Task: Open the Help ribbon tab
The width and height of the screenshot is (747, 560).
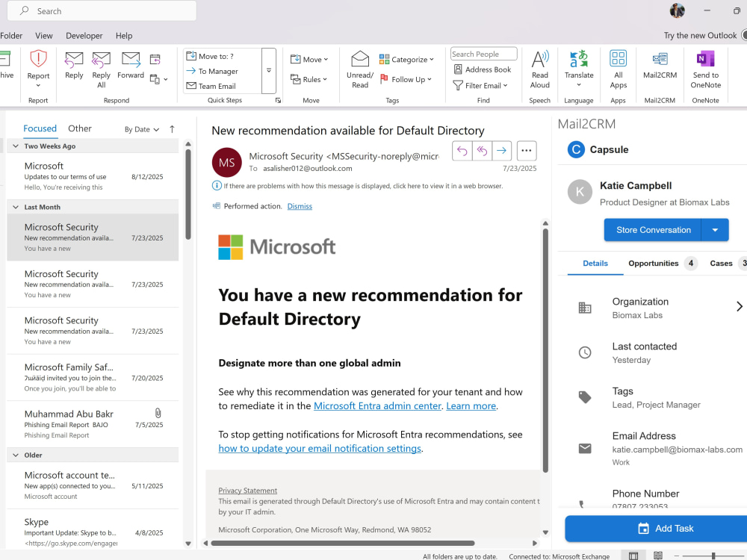Action: (x=124, y=36)
